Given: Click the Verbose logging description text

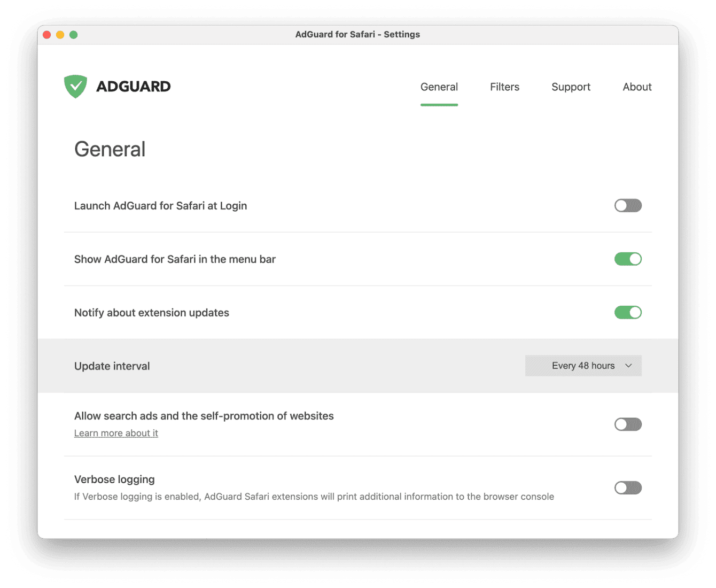Looking at the screenshot, I should pyautogui.click(x=314, y=496).
